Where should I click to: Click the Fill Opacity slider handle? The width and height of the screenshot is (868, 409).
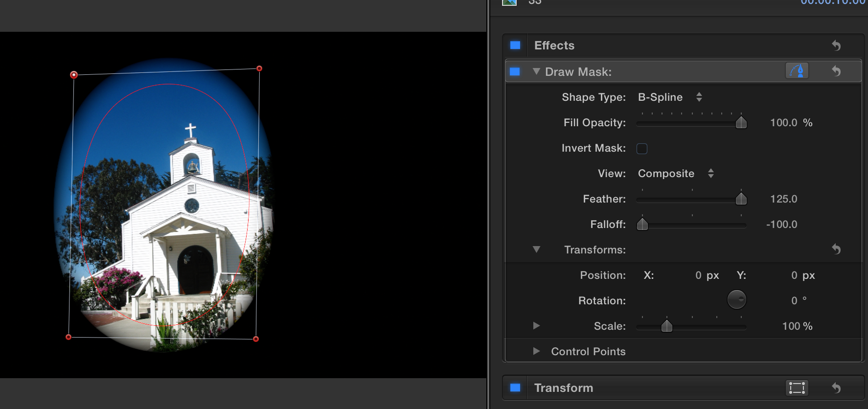(741, 122)
